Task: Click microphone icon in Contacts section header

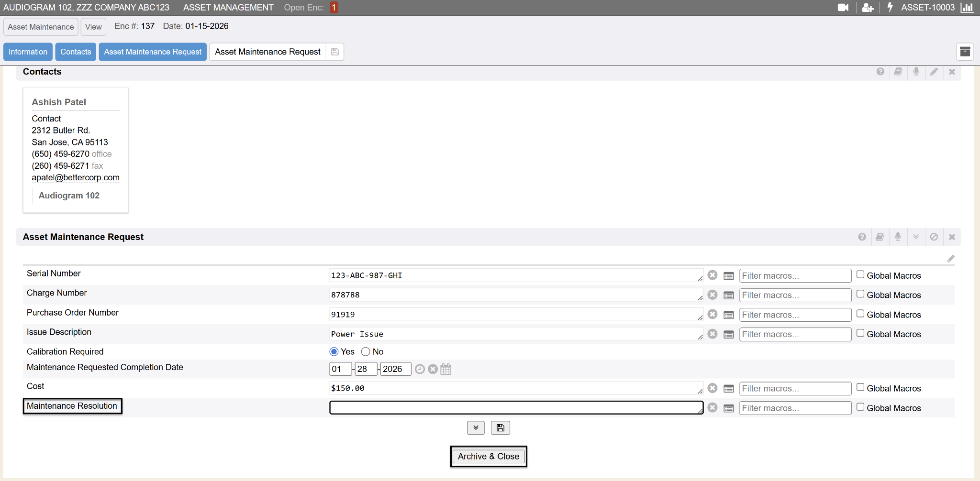Action: 916,71
